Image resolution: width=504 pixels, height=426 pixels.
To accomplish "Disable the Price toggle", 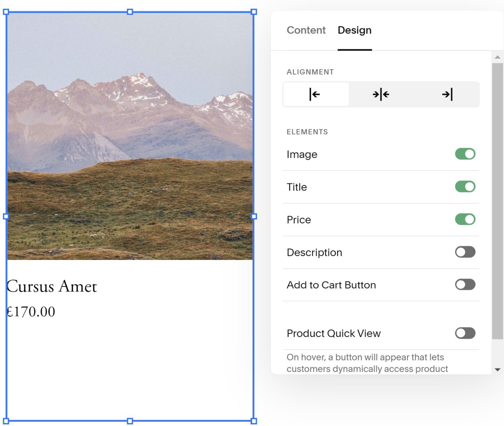I will 465,219.
